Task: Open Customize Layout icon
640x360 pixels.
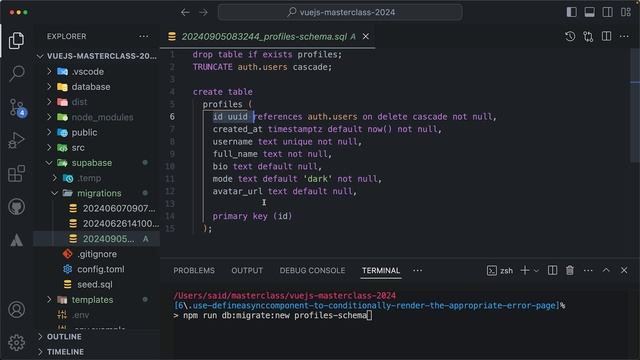Action: point(626,12)
